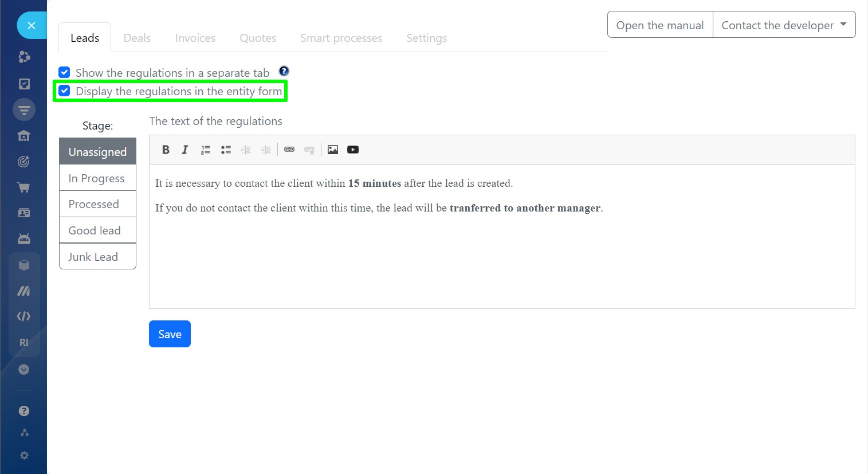
Task: Click the Save button
Action: pos(170,334)
